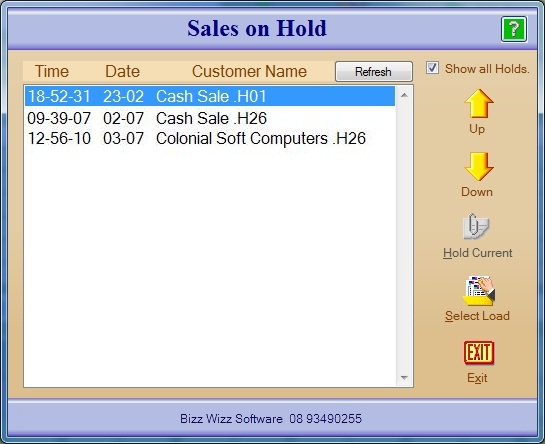
Task: Click the yellow Up arrow icon
Action: pos(479,104)
